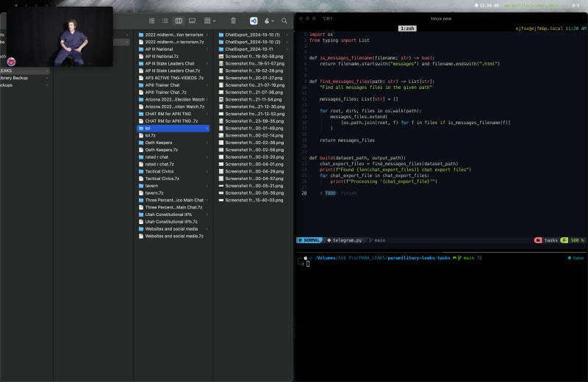Select 'AP3 ACTIVE TNG-VIDEOS .7z' file

[x=173, y=78]
